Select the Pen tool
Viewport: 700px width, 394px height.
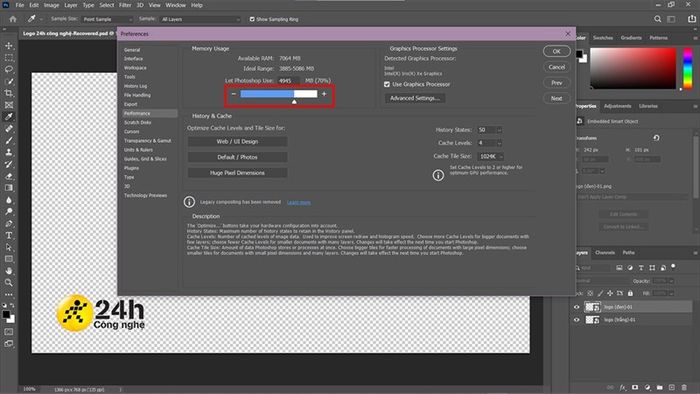(9, 224)
